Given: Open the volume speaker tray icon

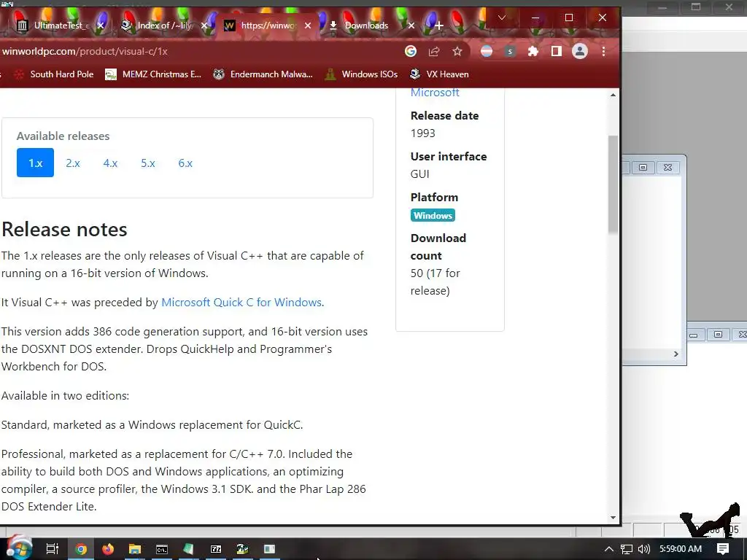Looking at the screenshot, I should 643,549.
